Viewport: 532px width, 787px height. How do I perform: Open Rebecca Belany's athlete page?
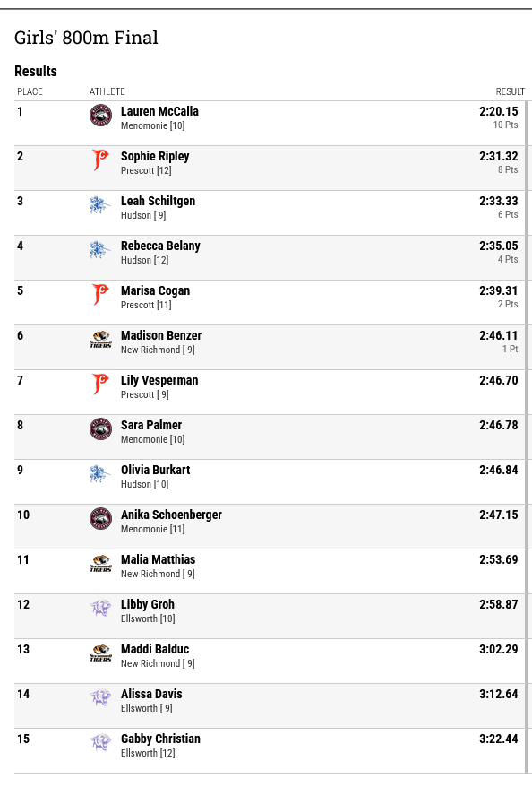(x=160, y=246)
